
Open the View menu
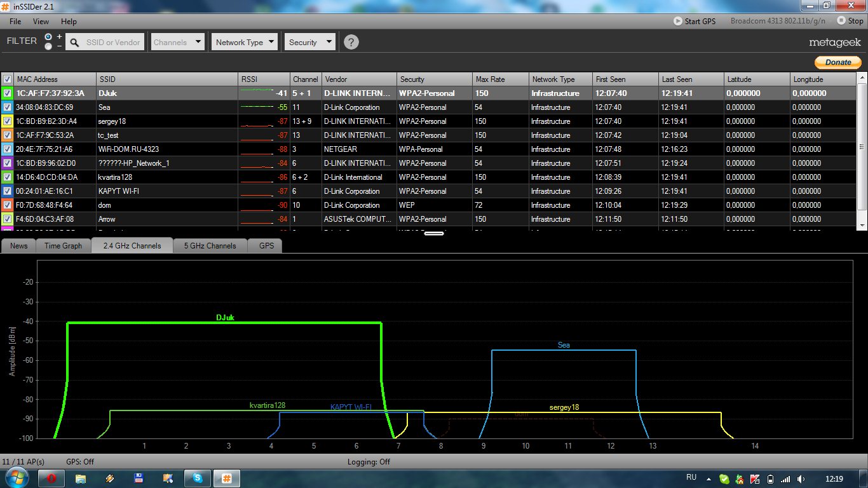(x=41, y=22)
